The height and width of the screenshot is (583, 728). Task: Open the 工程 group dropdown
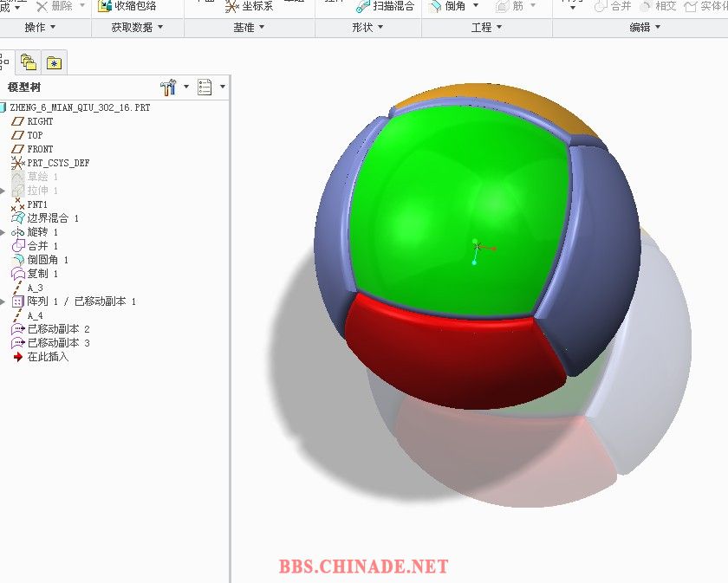(x=486, y=28)
